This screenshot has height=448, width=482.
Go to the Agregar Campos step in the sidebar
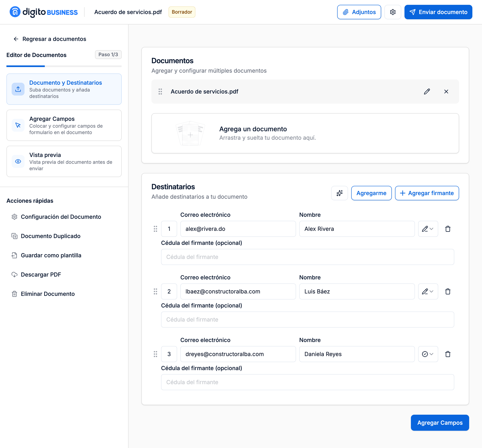(x=64, y=125)
